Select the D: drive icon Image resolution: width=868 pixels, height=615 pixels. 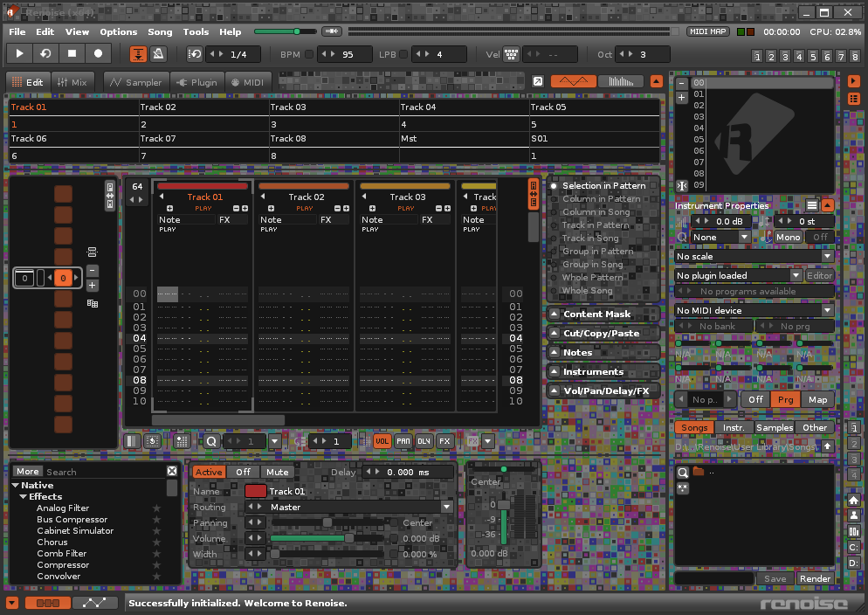854,563
